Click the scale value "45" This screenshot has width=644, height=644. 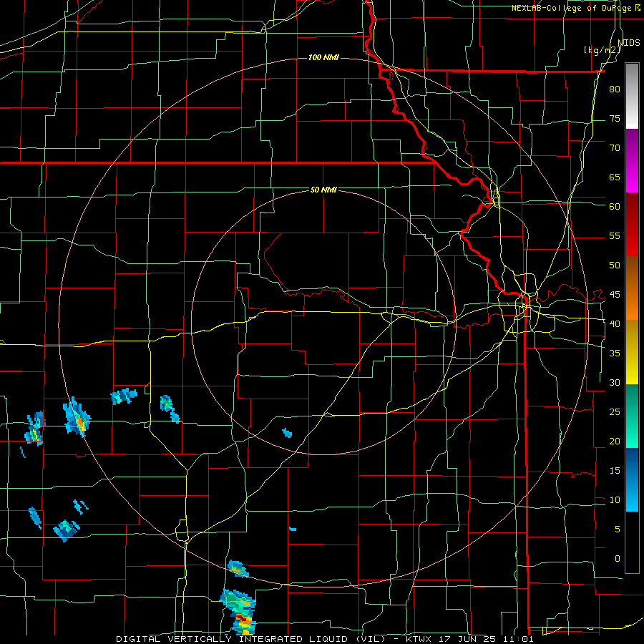pos(615,295)
